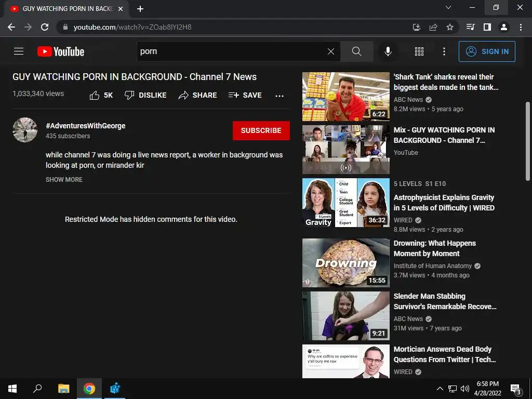Go to YouTube home via logo
Image resolution: width=532 pixels, height=399 pixels.
tap(61, 51)
